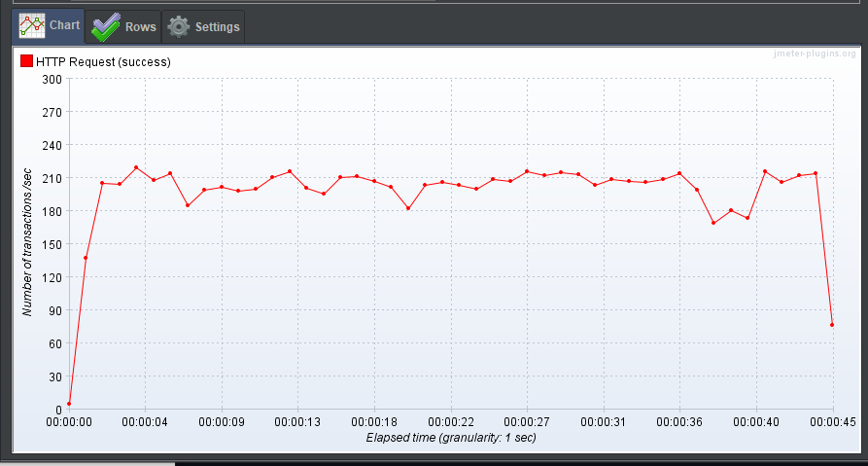Open the Settings tab
The image size is (868, 466).
[203, 26]
